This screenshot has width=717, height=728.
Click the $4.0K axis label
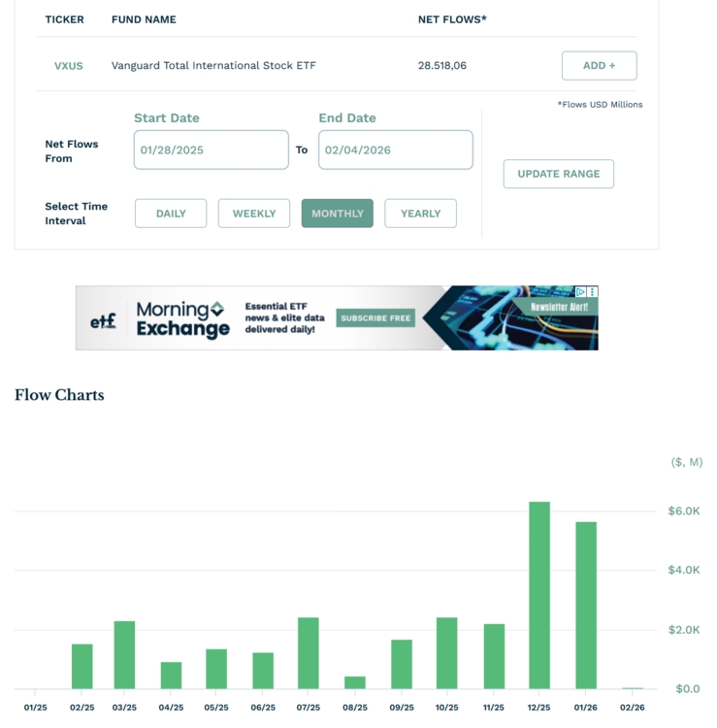coord(684,570)
